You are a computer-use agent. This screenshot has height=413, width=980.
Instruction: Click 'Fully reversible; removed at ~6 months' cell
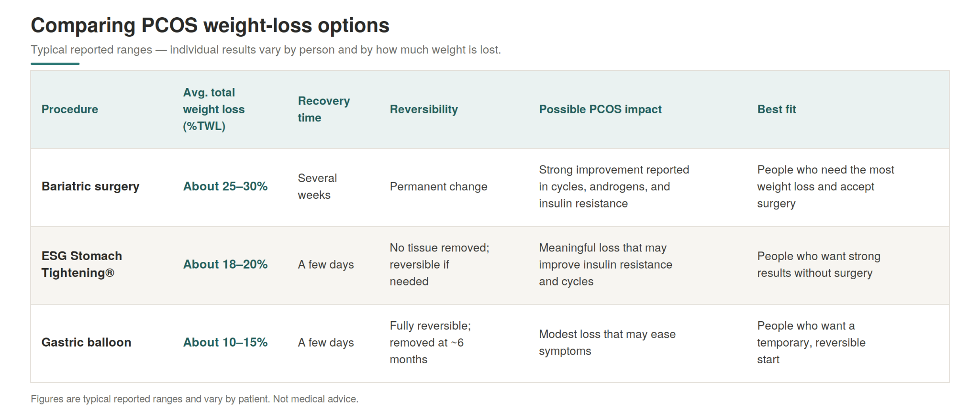(x=430, y=342)
